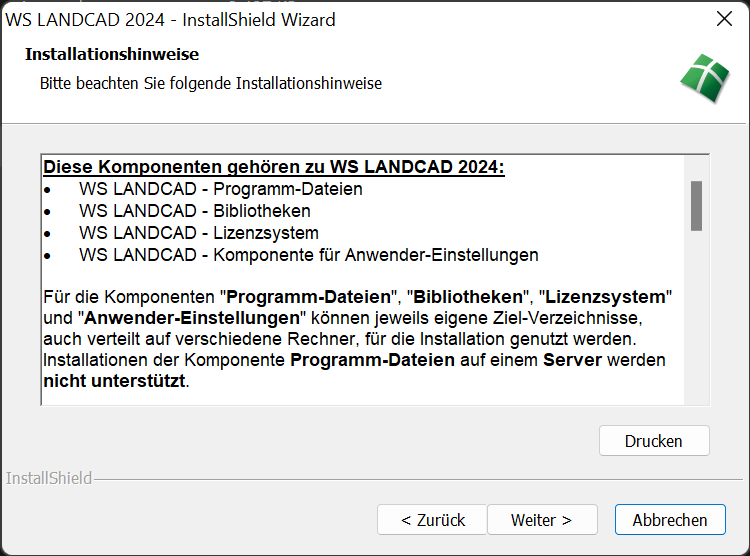Screen dimensions: 750x556
Task: Close the InstallShield Wizard window
Action: pos(725,19)
